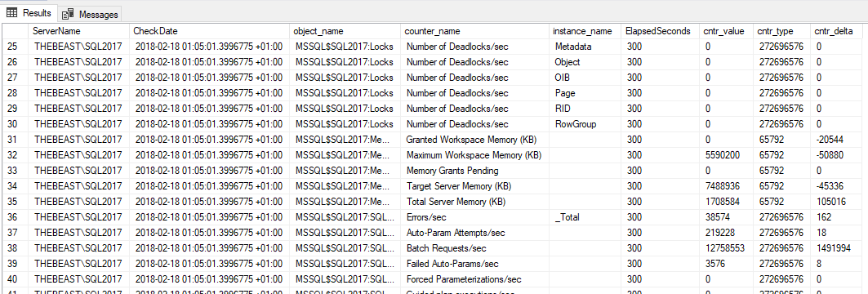The height and width of the screenshot is (294, 868).
Task: Click the 'RID' instance_name cell
Action: tap(585, 109)
